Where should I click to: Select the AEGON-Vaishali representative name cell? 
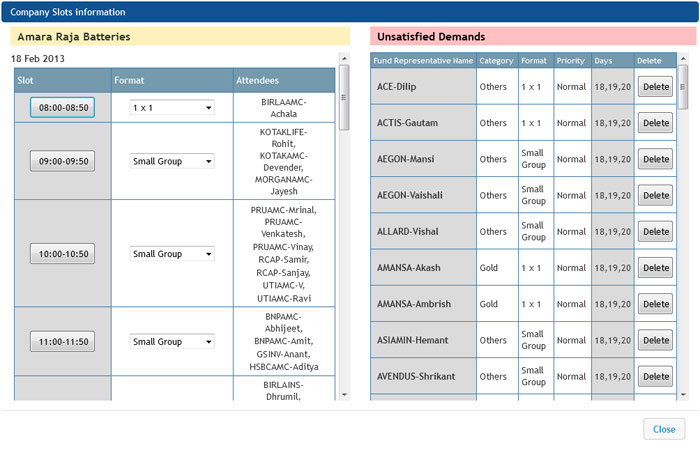point(423,195)
